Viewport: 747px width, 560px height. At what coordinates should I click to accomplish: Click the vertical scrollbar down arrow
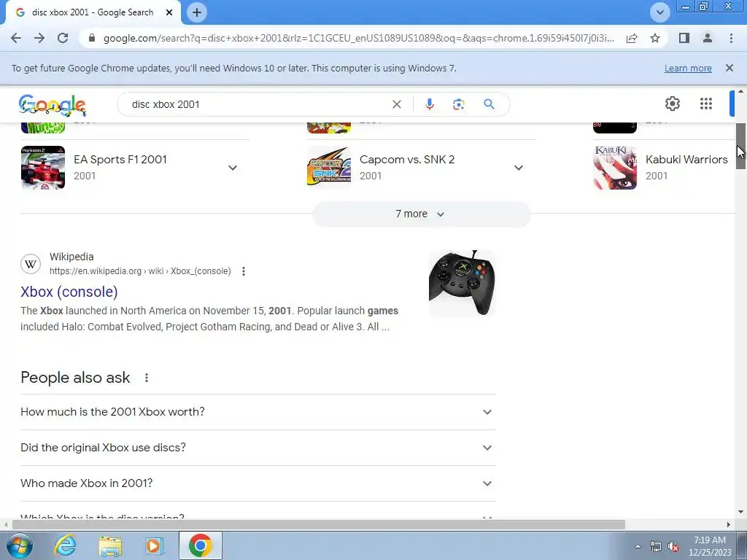point(740,512)
